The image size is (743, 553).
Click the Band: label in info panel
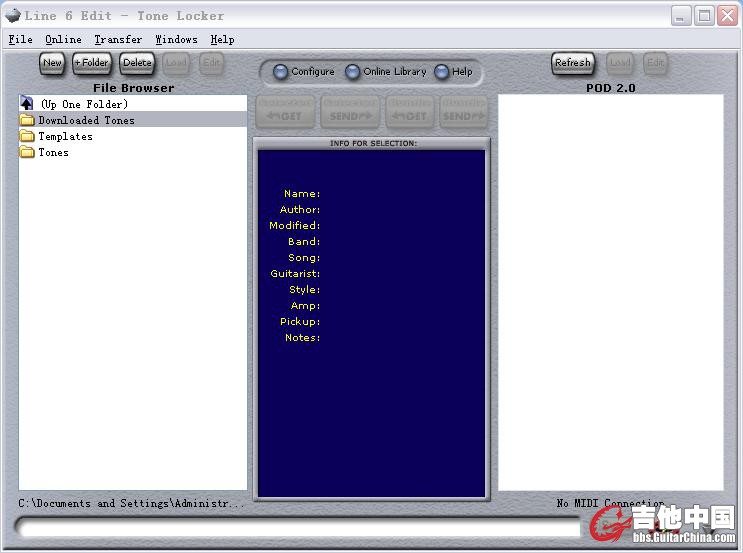pyautogui.click(x=304, y=242)
